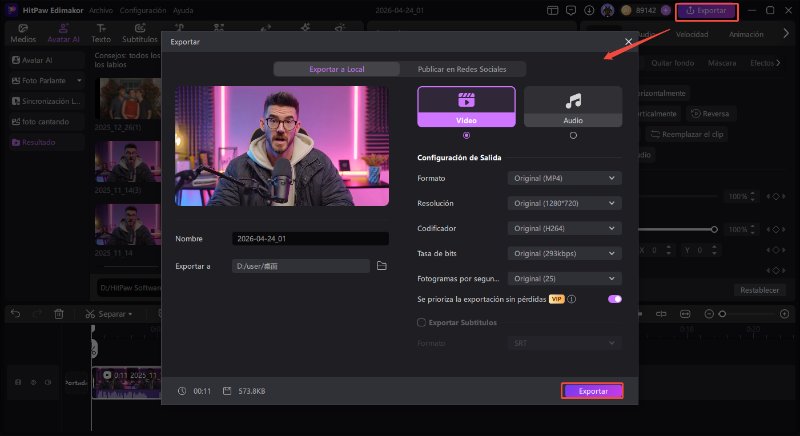The width and height of the screenshot is (800, 436).
Task: Click the split-at-playhead icon in the timeline toolbar
Action: click(661, 314)
